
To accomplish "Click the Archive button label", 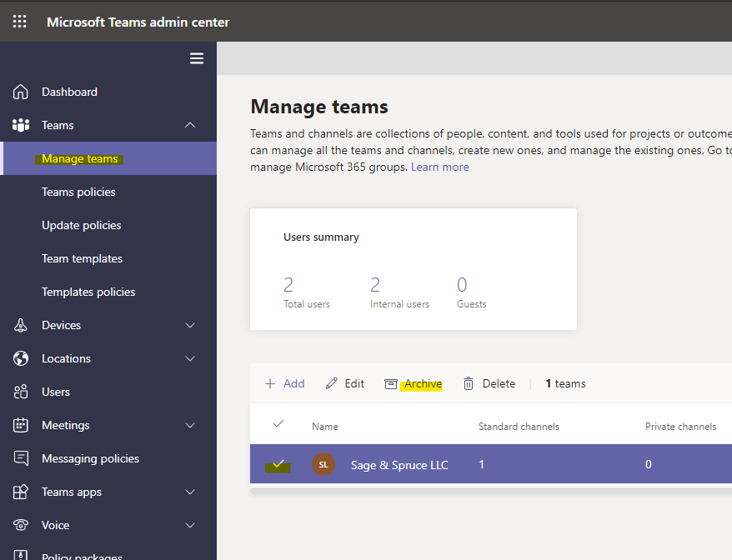I will (x=423, y=383).
